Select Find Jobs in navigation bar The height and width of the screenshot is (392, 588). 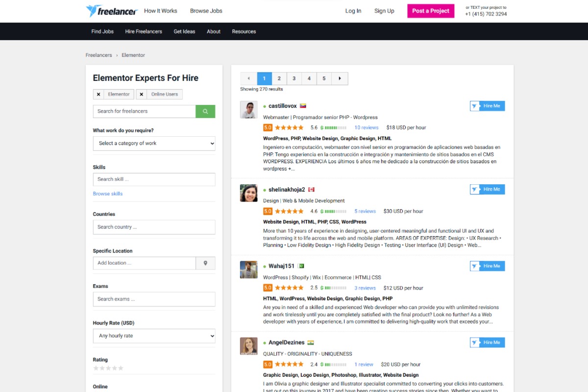102,31
